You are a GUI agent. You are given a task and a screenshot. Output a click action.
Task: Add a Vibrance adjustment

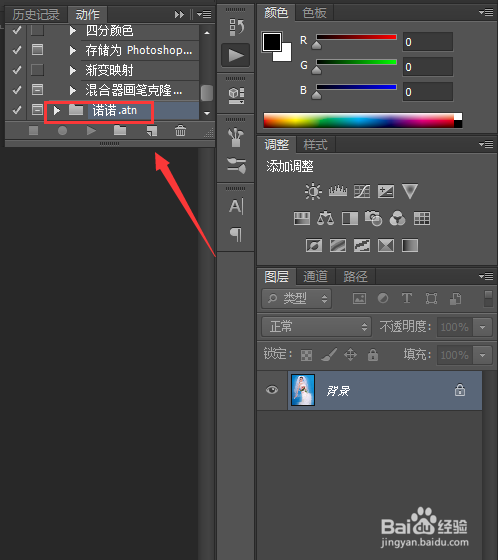pos(410,191)
